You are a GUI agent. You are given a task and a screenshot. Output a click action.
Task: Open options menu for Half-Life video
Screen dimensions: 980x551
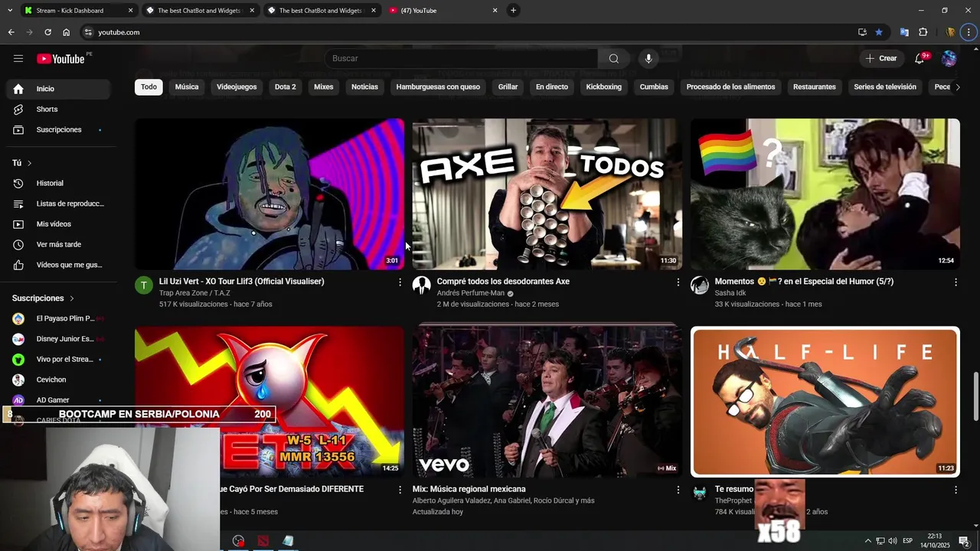(x=955, y=490)
